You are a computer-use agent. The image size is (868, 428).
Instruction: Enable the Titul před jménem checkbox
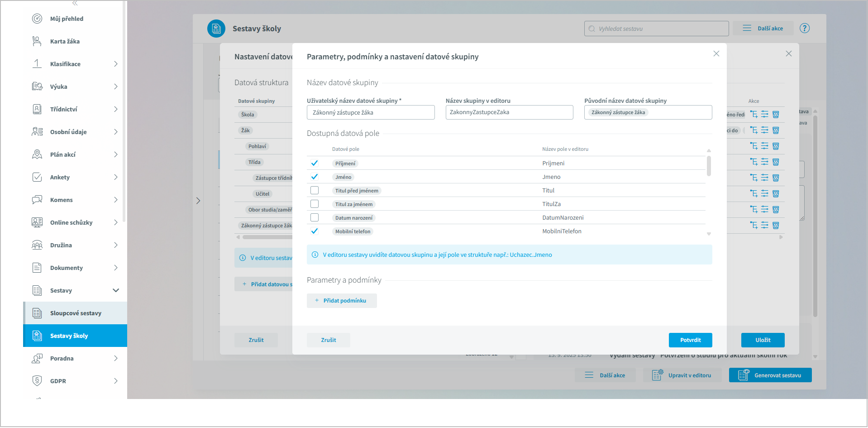(x=315, y=190)
